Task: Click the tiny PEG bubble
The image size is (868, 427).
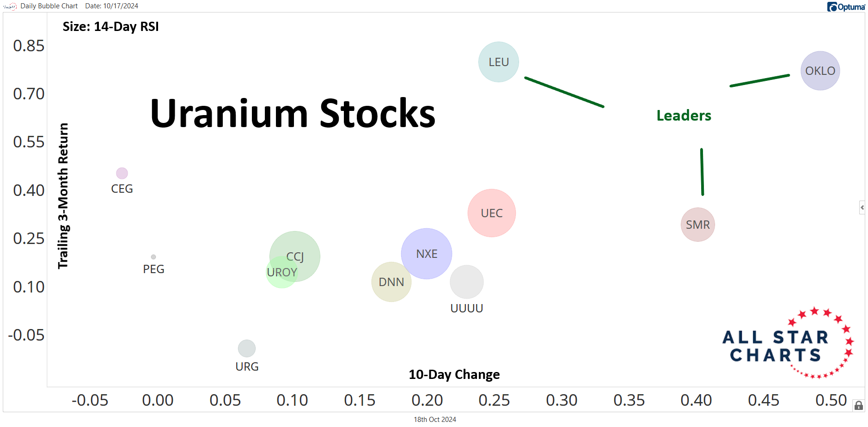Action: (x=153, y=257)
